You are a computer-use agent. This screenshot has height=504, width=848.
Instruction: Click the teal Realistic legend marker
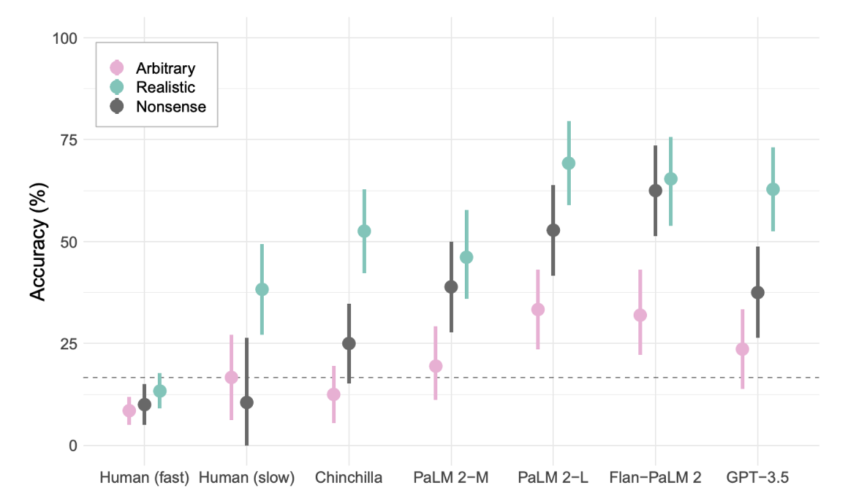click(116, 87)
